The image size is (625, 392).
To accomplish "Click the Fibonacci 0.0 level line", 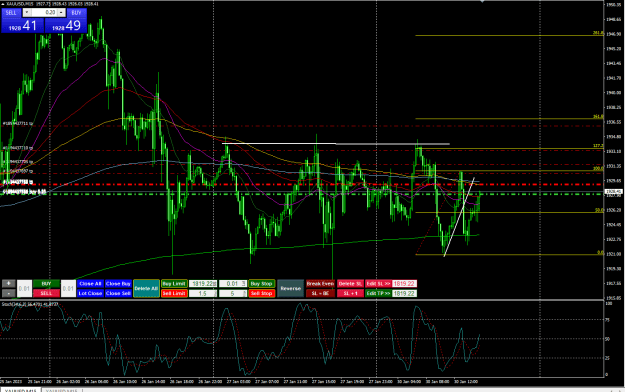I will point(509,254).
